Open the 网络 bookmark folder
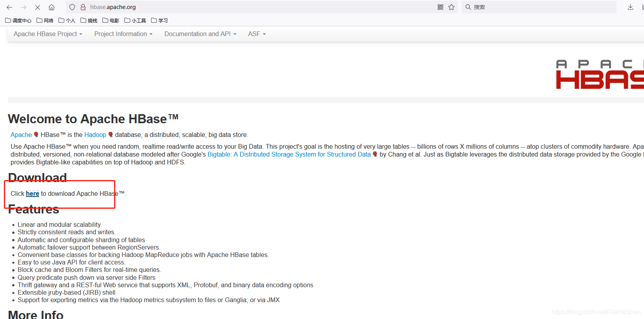 click(45, 20)
